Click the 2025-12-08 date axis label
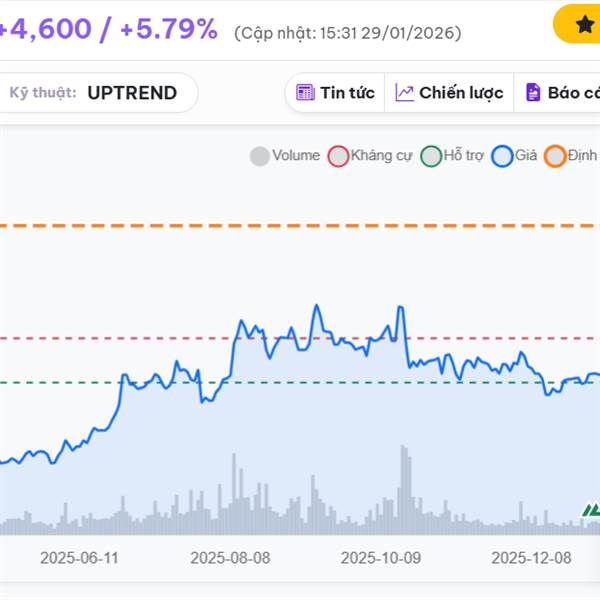This screenshot has width=600, height=600. point(531,558)
